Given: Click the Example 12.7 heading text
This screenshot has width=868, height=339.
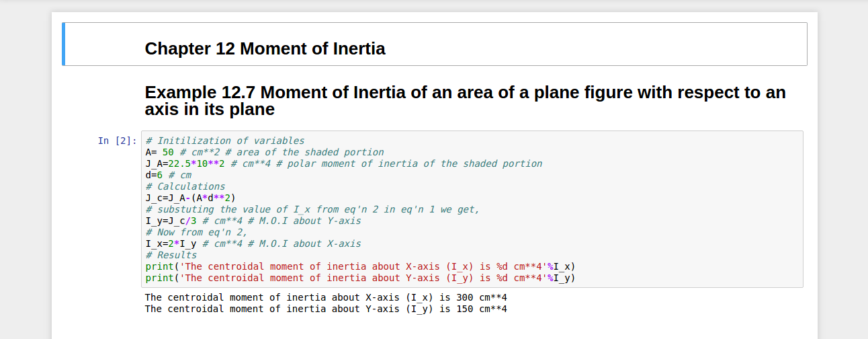Looking at the screenshot, I should pyautogui.click(x=465, y=100).
